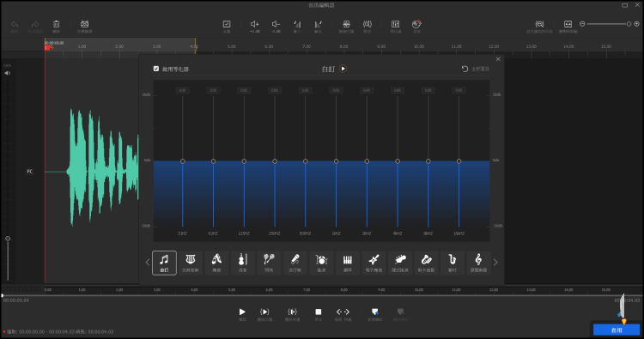This screenshot has height=339, width=644.
Task: Decrease volume with the -1 dB speaker icon
Action: pos(276,24)
